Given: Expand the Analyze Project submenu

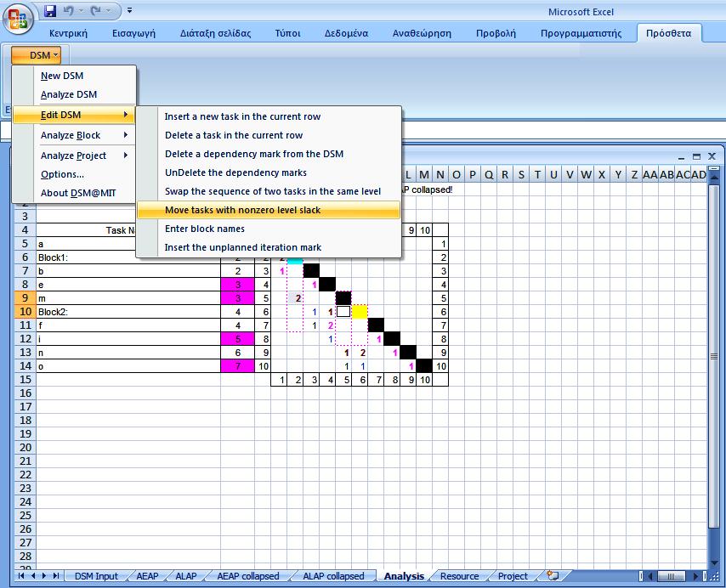Looking at the screenshot, I should point(74,155).
